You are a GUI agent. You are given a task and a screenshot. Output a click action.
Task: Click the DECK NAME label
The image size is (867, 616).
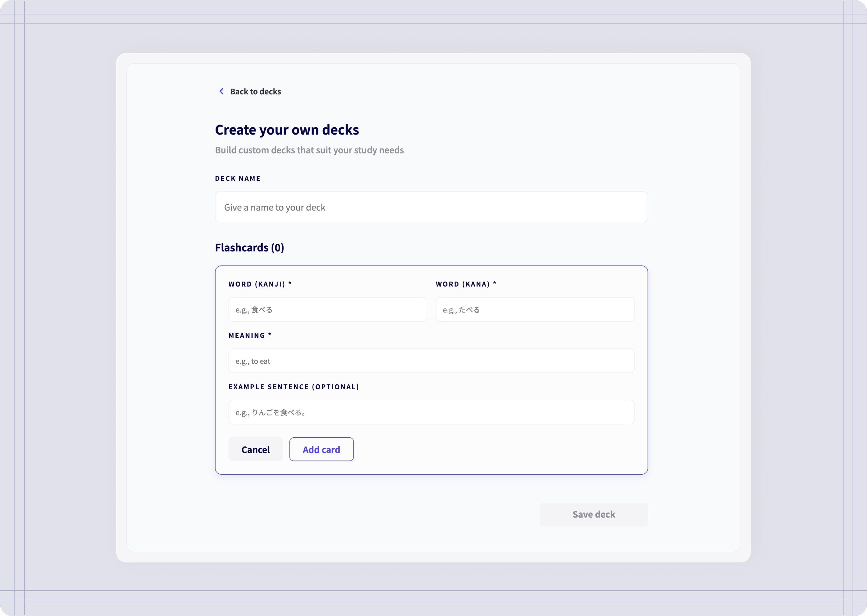[238, 179]
